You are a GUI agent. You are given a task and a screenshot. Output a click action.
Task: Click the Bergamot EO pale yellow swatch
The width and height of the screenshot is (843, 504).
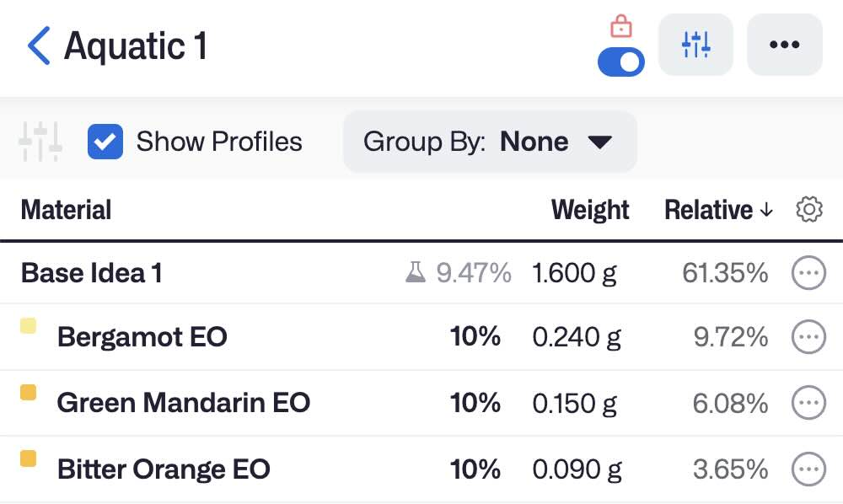point(28,326)
